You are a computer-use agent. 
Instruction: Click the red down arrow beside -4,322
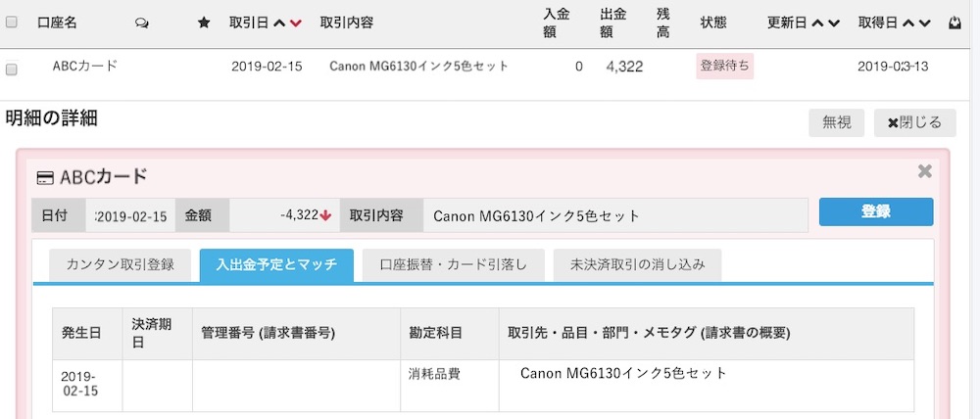[x=325, y=215]
